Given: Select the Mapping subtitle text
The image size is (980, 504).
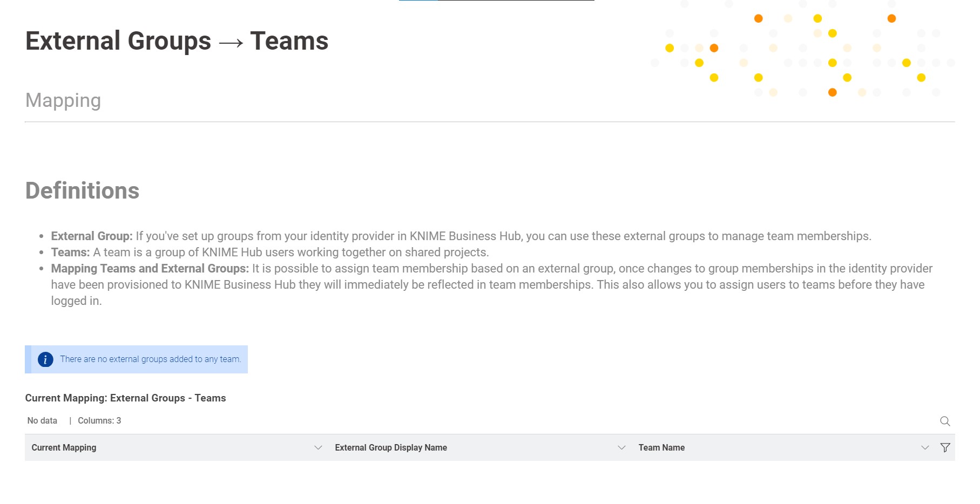Looking at the screenshot, I should click(x=63, y=100).
